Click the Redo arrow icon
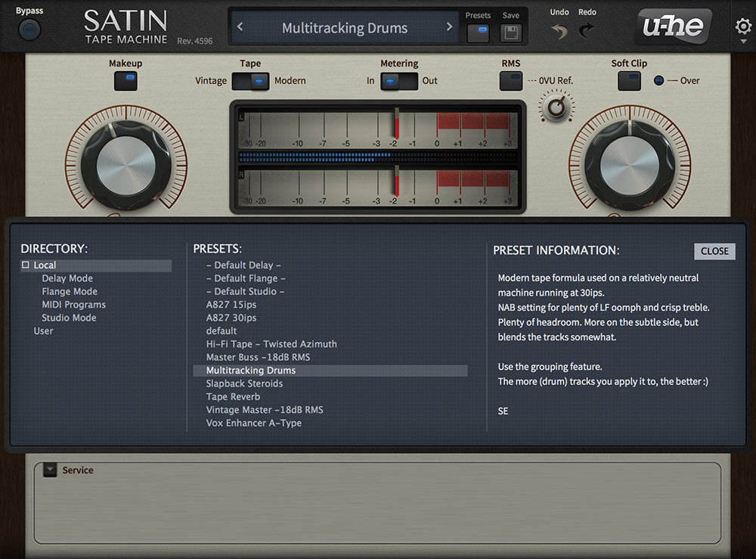This screenshot has height=559, width=756. click(x=587, y=31)
